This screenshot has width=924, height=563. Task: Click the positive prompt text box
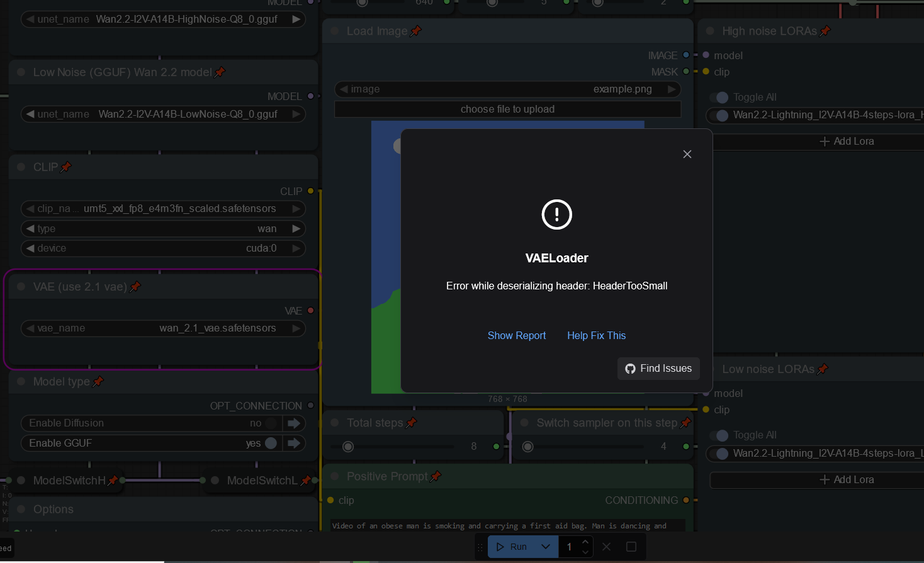click(507, 526)
